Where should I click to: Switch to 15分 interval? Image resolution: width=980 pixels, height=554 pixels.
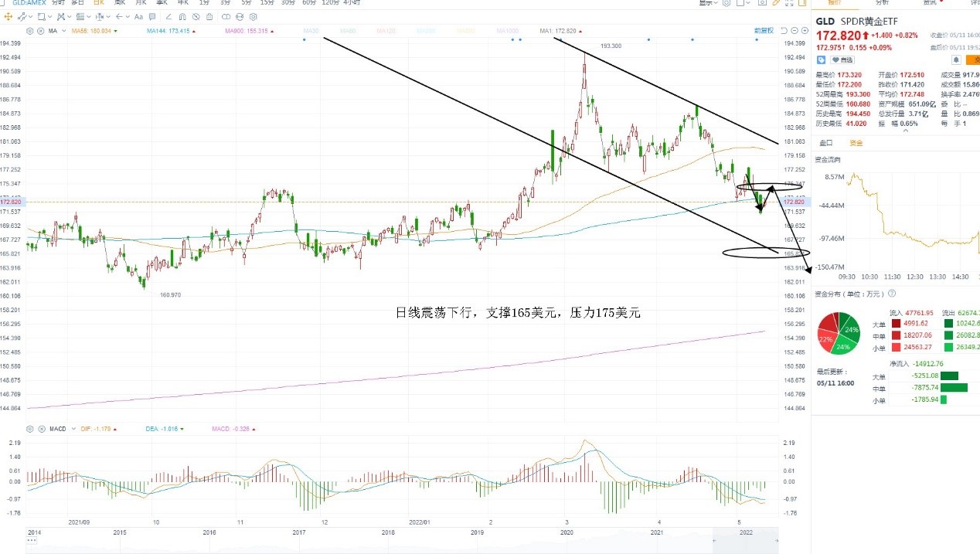coord(267,2)
